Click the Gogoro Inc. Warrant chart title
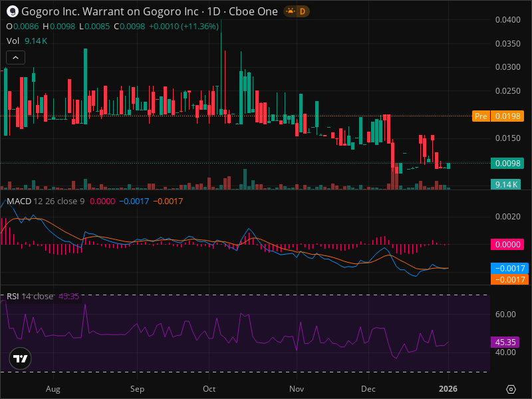 click(x=149, y=11)
